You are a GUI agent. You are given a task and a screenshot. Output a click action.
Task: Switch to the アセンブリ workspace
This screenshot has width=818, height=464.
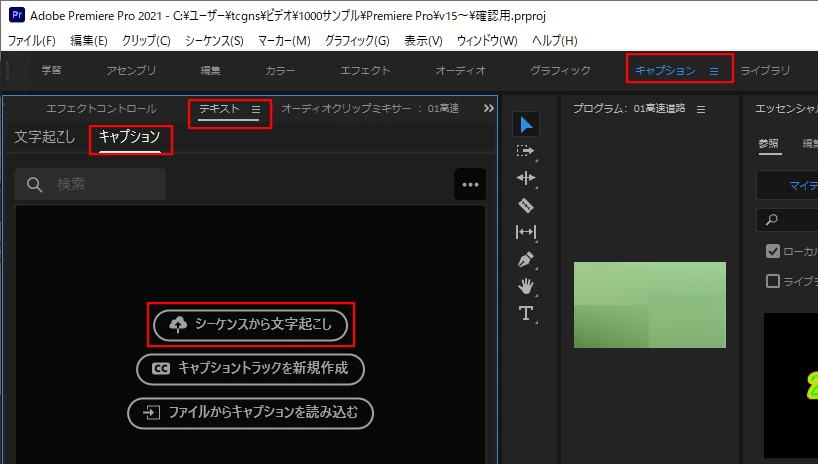pos(131,70)
